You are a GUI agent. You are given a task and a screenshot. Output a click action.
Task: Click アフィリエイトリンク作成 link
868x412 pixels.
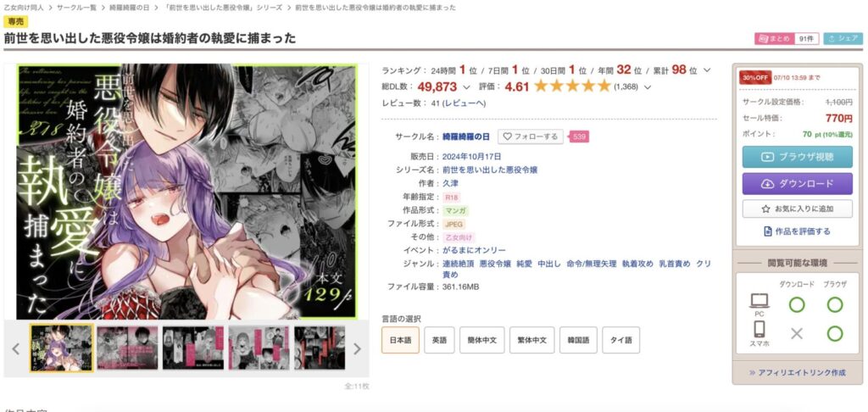pyautogui.click(x=797, y=373)
